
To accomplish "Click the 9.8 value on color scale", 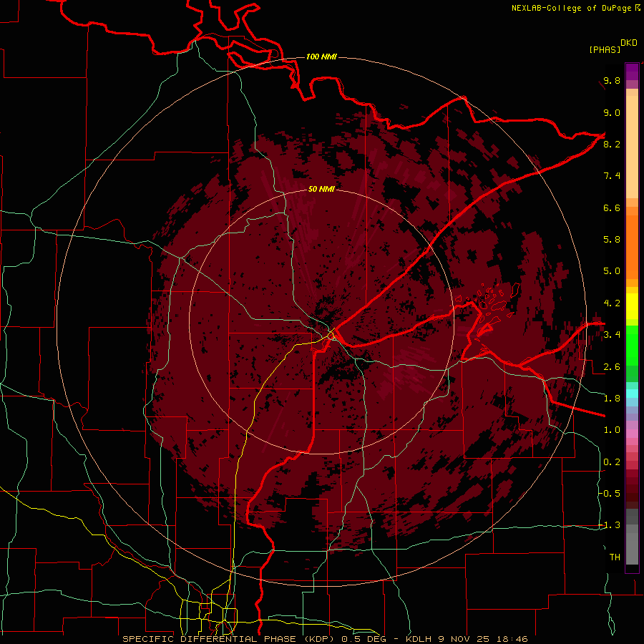I will click(612, 80).
